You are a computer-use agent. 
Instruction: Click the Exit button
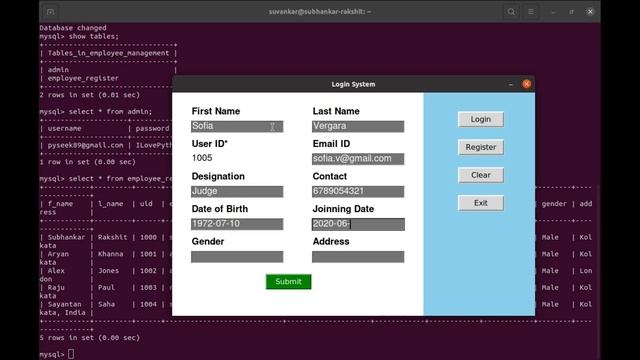tap(480, 203)
